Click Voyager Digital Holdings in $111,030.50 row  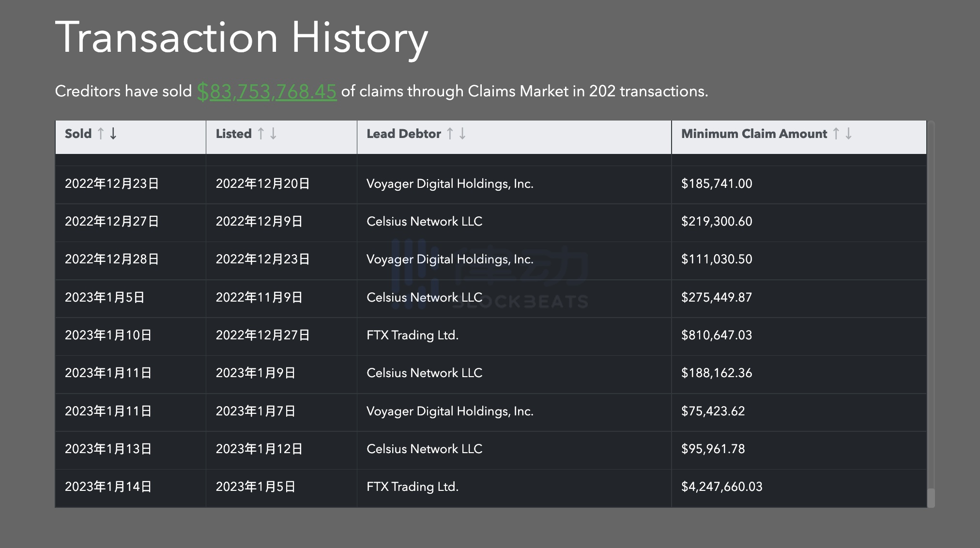point(450,259)
